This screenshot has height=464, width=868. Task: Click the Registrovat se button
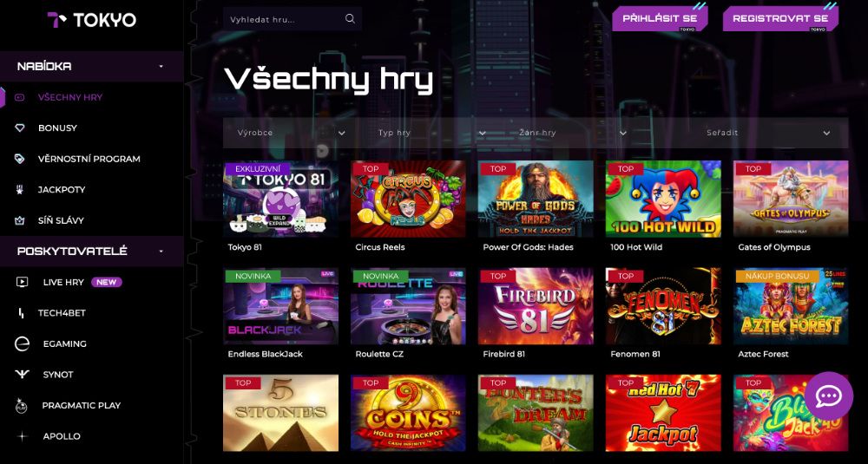(x=780, y=18)
